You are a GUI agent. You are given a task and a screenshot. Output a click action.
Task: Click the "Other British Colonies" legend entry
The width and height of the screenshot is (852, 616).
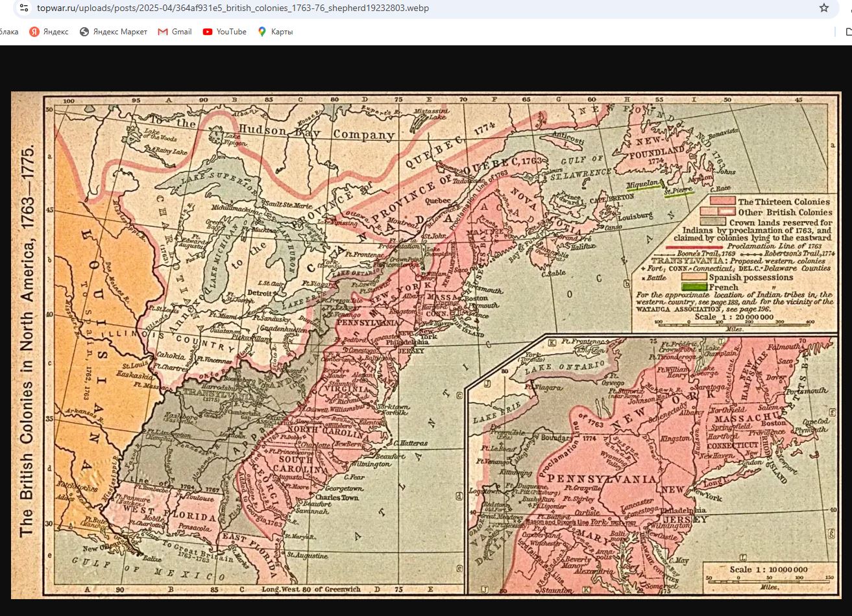pyautogui.click(x=785, y=212)
